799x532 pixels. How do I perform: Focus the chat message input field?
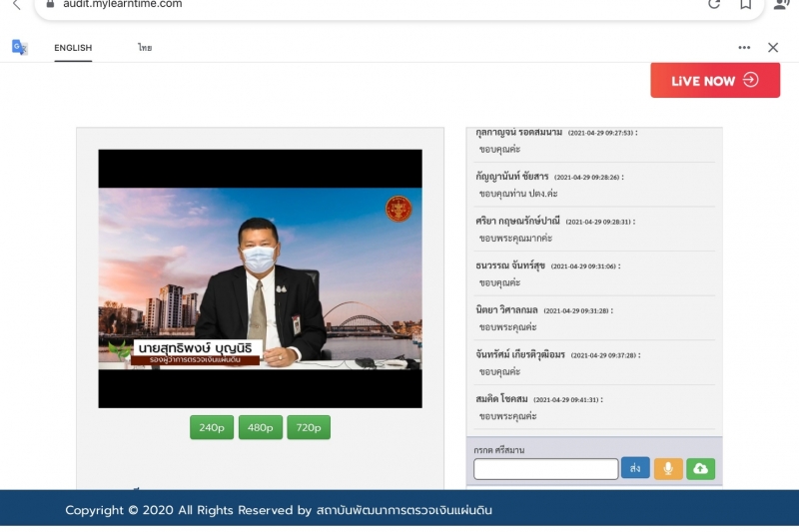tap(545, 469)
